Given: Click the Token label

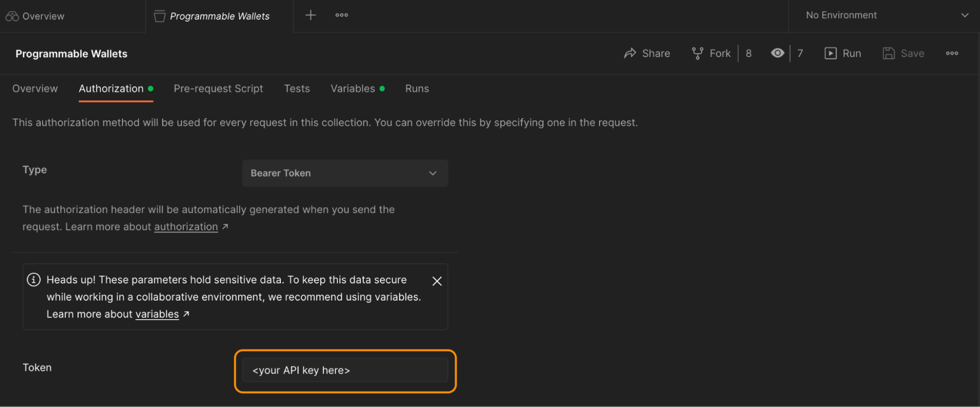Looking at the screenshot, I should [37, 367].
